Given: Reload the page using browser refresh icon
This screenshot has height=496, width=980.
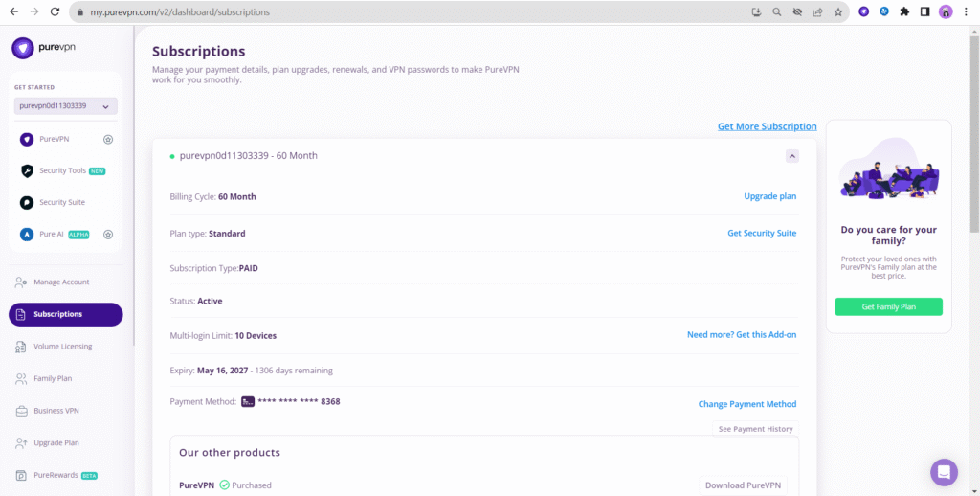Looking at the screenshot, I should 55,12.
